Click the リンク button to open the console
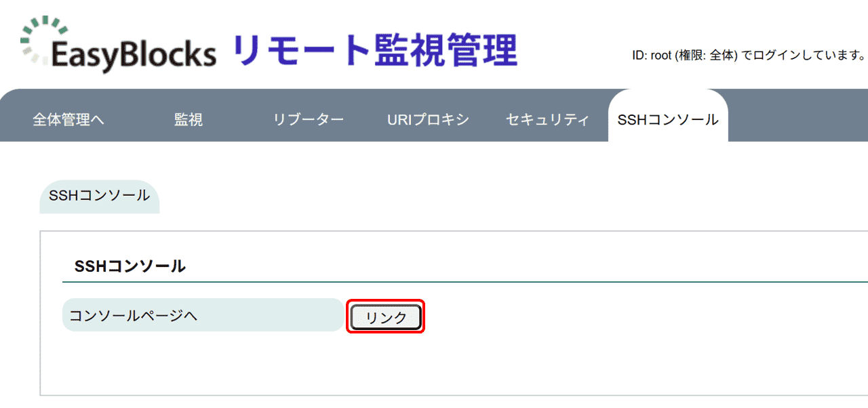Screen dimensions: 868x408 (386, 317)
